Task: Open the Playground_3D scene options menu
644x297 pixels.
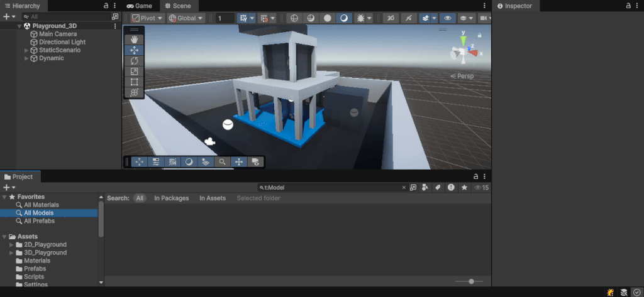Action: pyautogui.click(x=115, y=26)
